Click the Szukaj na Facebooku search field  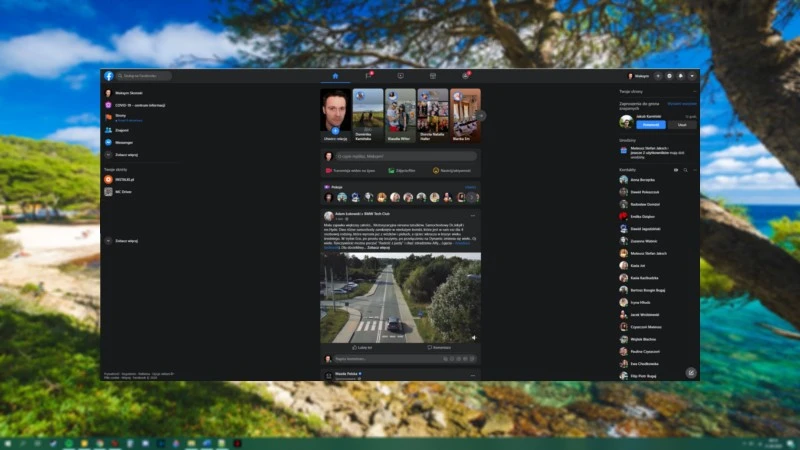146,76
